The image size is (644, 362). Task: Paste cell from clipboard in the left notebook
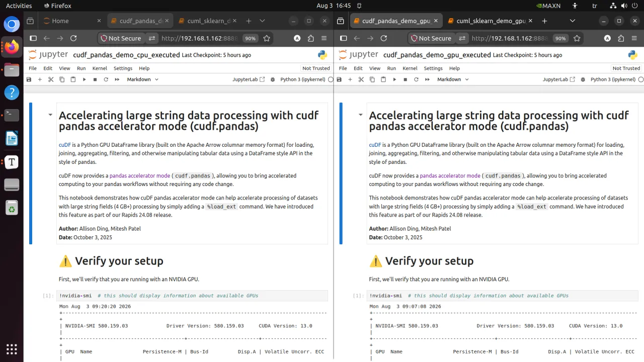point(73,79)
